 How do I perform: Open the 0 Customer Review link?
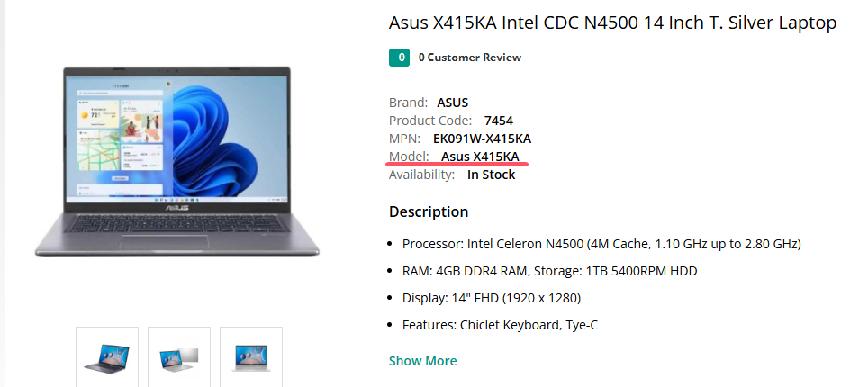pos(469,58)
